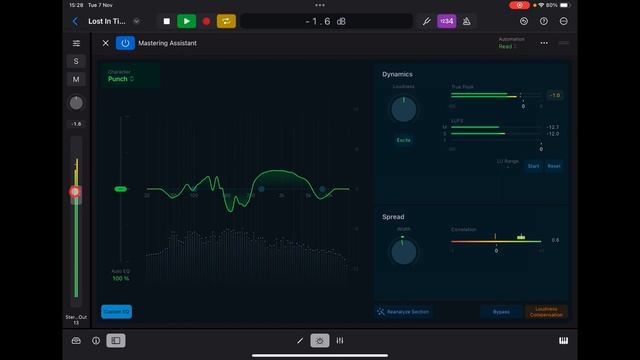Open the Lost In Ti... project menu chevron
Viewport: 640px width, 360px height.
click(136, 21)
